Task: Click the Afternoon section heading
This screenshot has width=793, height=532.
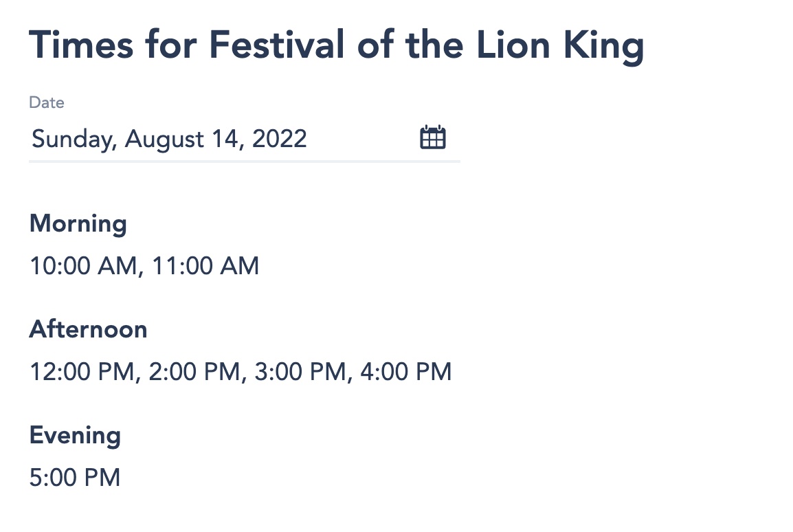Action: [88, 330]
